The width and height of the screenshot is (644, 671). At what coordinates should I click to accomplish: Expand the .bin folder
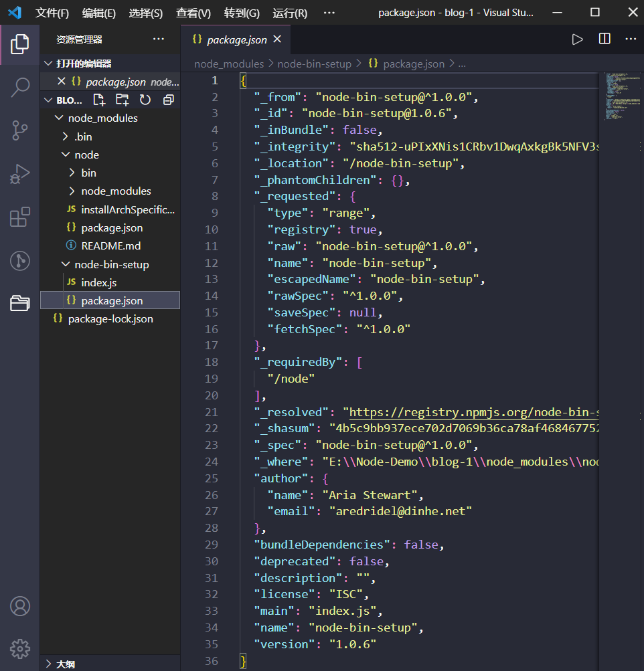tap(83, 136)
